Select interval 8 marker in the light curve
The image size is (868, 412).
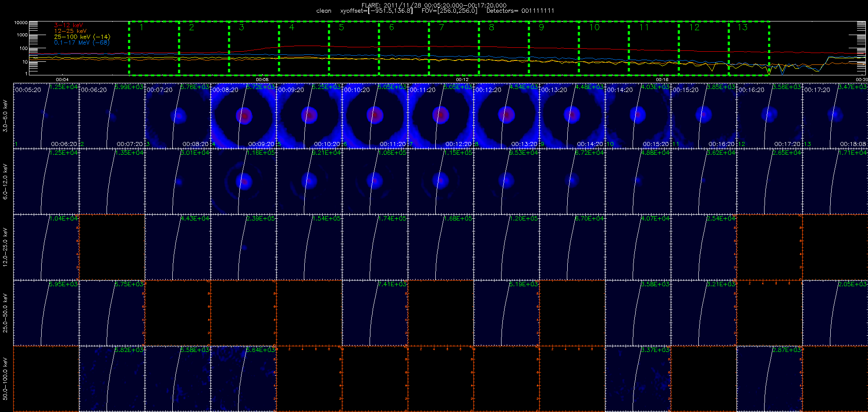pos(491,27)
